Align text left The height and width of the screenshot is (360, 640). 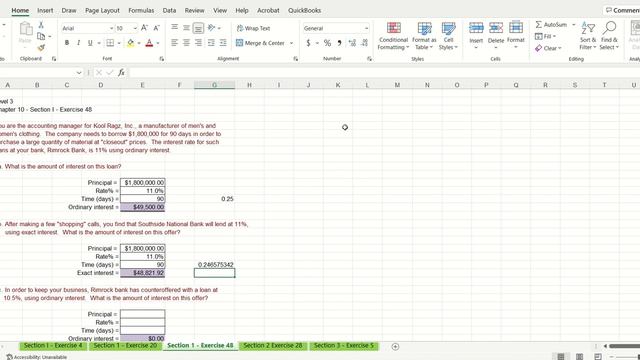coord(174,42)
